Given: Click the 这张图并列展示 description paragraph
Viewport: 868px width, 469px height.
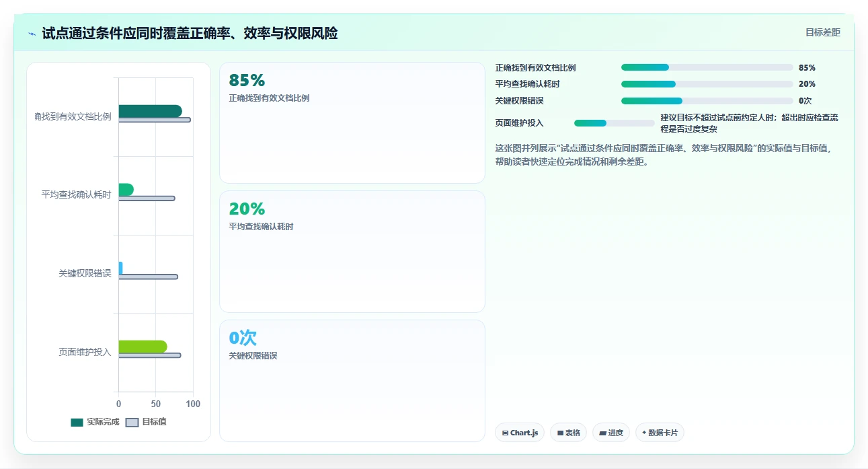Looking at the screenshot, I should [x=664, y=155].
